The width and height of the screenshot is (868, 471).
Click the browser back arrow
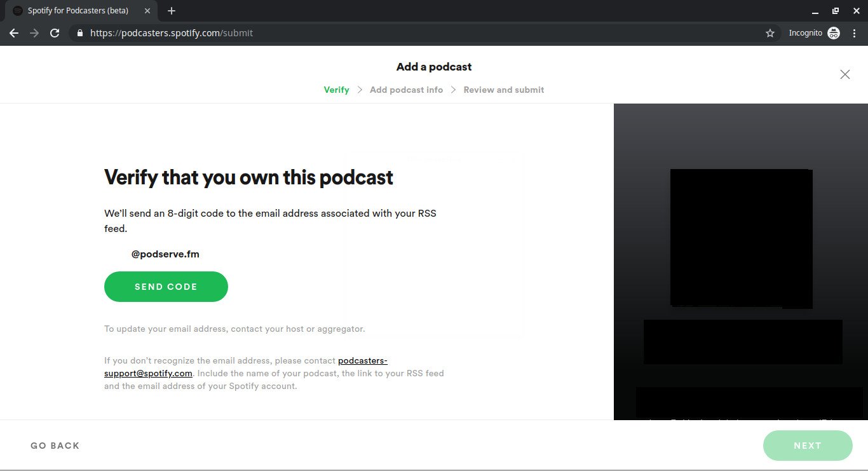[x=14, y=33]
